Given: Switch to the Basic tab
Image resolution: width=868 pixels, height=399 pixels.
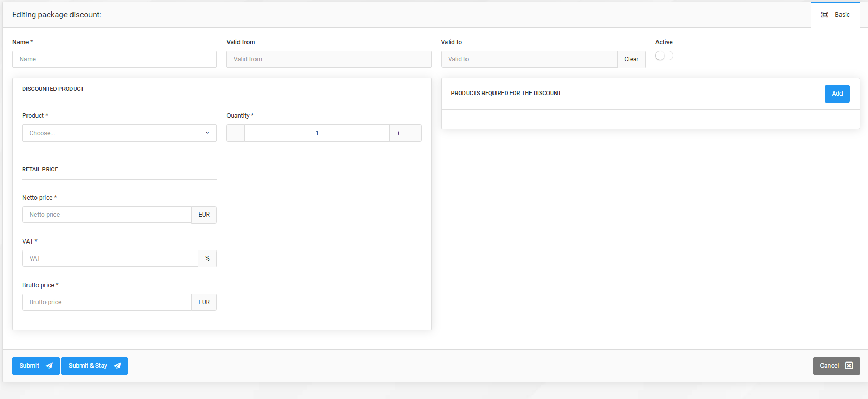Looking at the screenshot, I should point(842,15).
